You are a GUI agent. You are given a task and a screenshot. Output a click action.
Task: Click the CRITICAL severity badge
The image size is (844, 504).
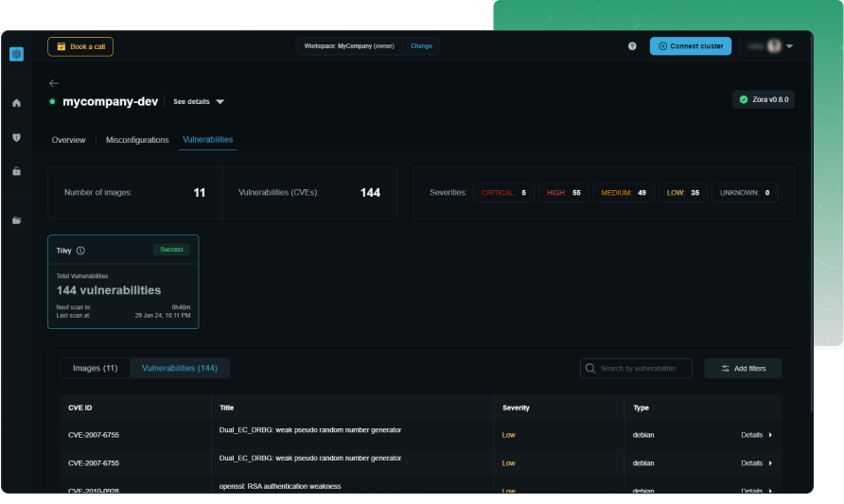(503, 193)
